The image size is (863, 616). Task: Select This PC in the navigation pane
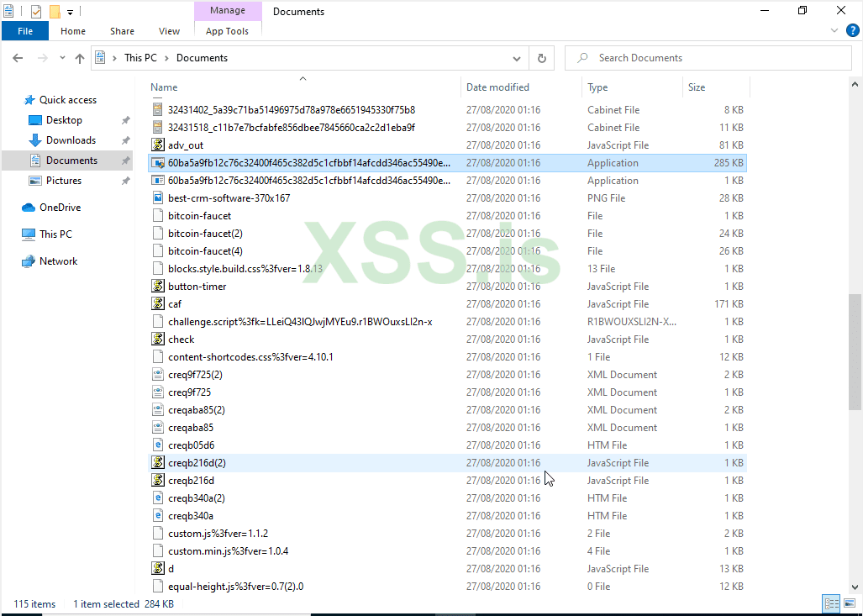point(55,234)
